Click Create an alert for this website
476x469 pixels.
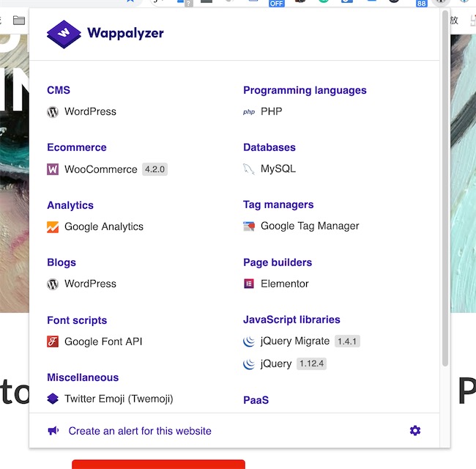coord(140,431)
